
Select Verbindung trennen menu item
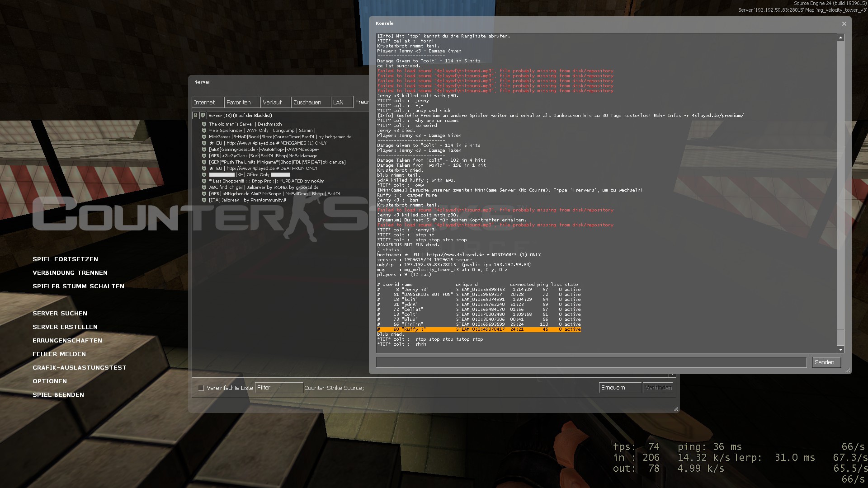tap(70, 273)
